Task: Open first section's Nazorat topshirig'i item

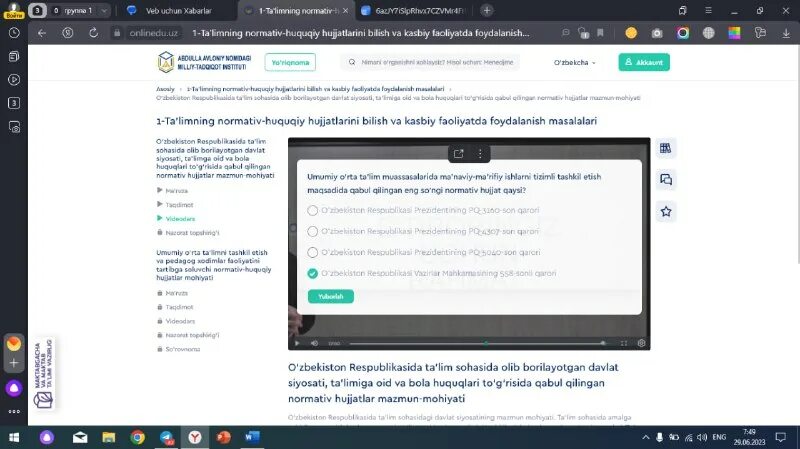Action: [192, 233]
